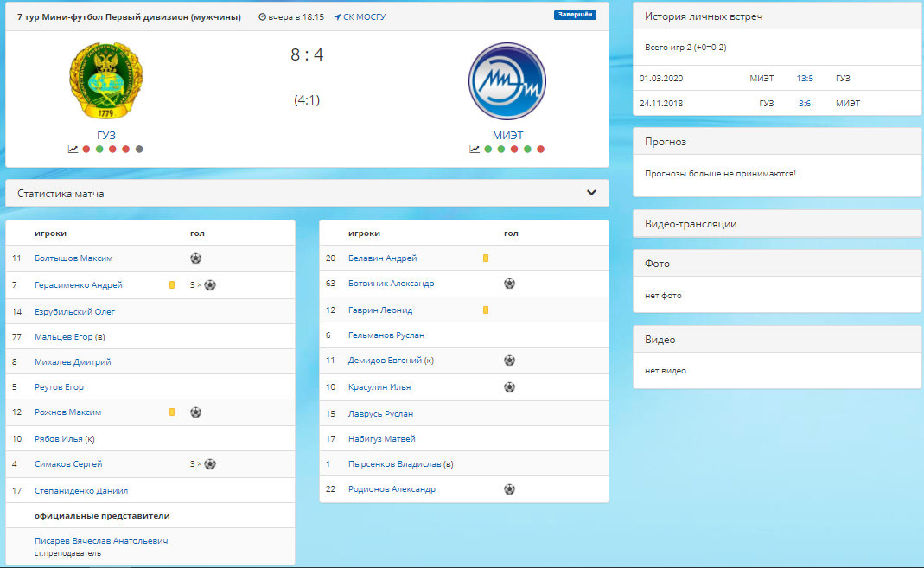
Task: Click gray last-match dot under ГУЗ
Action: click(139, 149)
